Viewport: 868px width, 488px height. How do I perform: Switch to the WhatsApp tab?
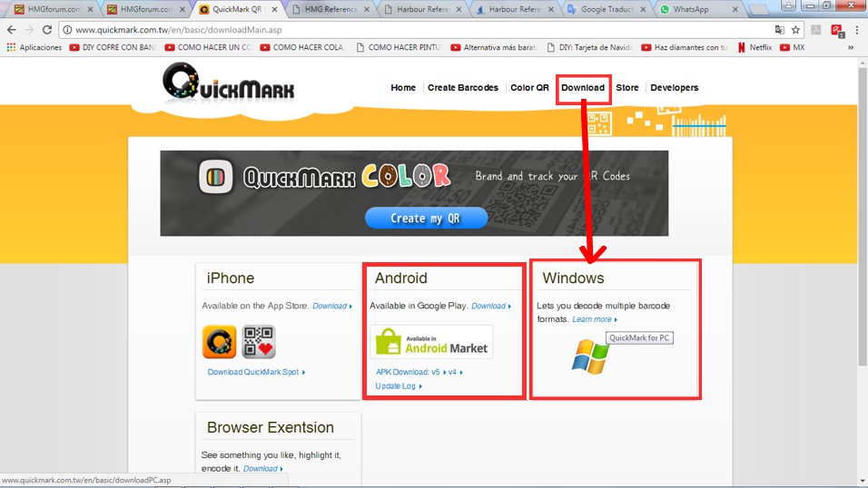pyautogui.click(x=700, y=9)
